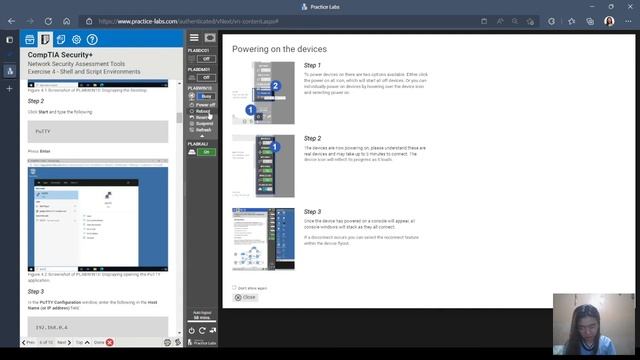Click the refresh all devices icon
This screenshot has height=360, width=640.
click(x=202, y=331)
